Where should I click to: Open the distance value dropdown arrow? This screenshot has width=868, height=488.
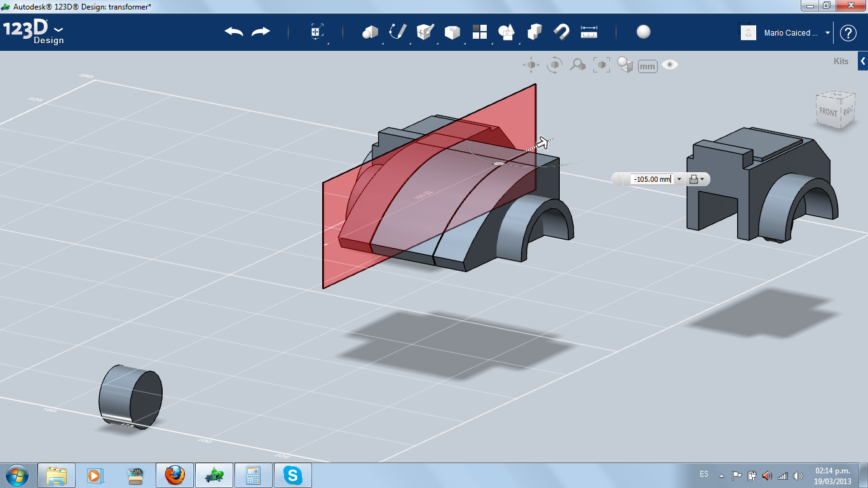click(679, 179)
